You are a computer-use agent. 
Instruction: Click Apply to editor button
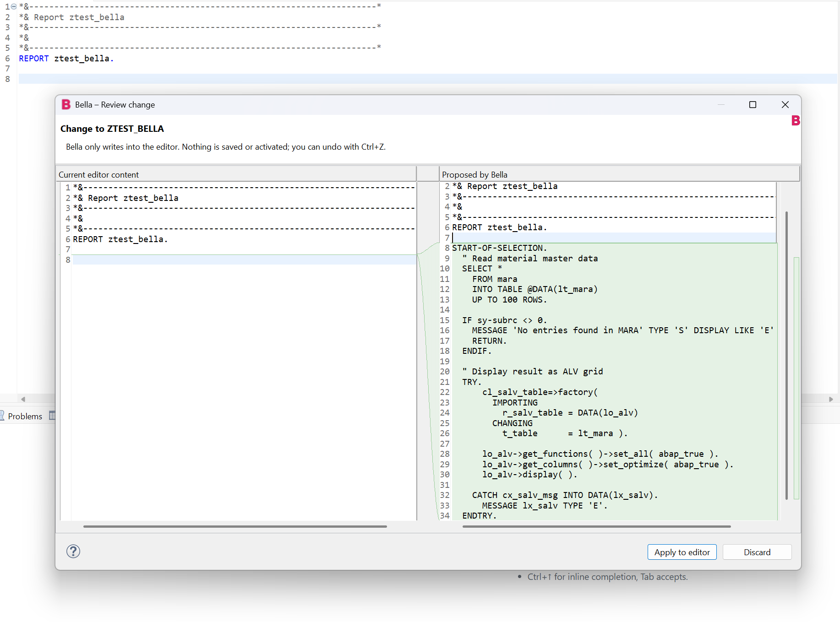click(682, 552)
